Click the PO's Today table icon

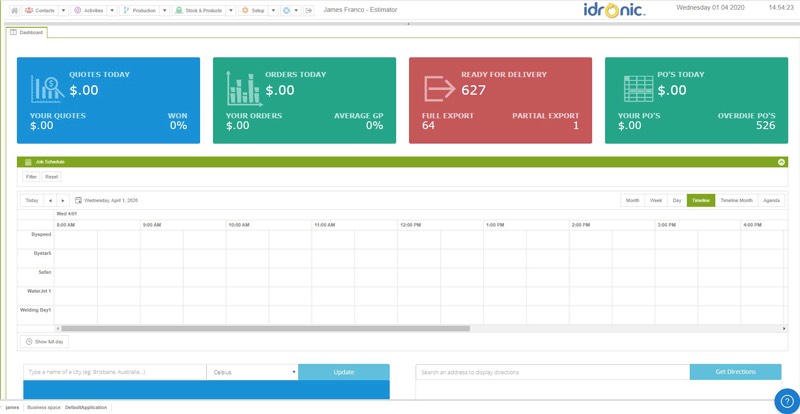[x=638, y=89]
